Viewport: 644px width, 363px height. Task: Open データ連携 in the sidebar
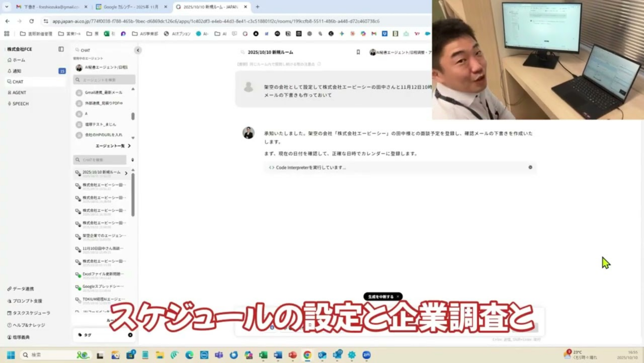click(23, 289)
